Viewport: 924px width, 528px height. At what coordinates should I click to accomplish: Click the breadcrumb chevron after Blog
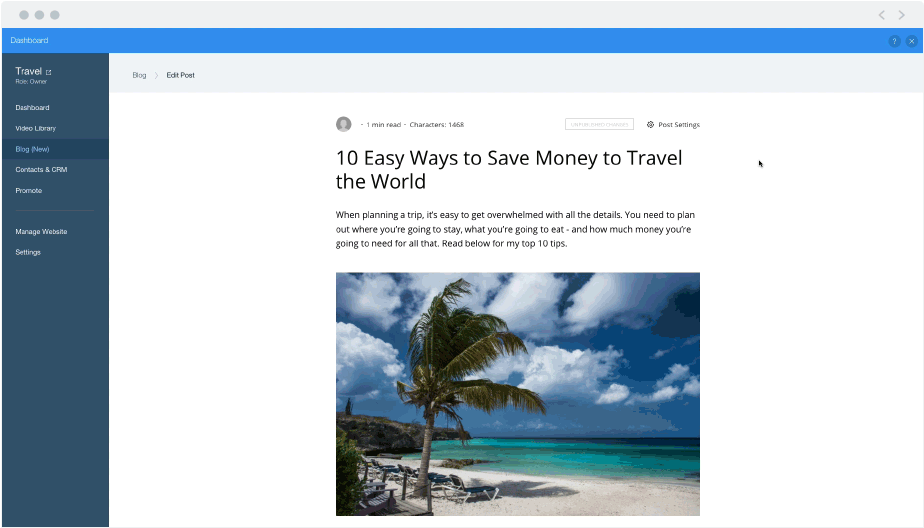click(x=156, y=75)
